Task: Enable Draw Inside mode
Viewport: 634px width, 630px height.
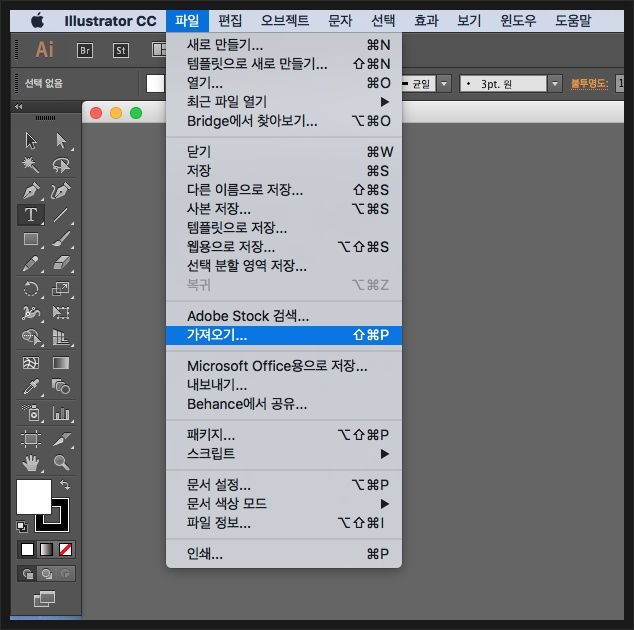Action: click(65, 574)
